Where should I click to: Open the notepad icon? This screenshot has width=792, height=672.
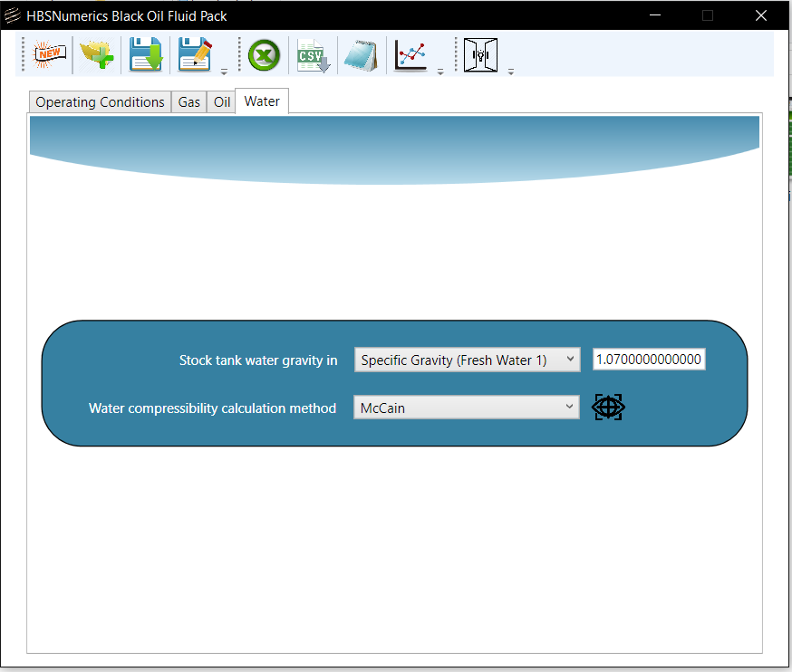[362, 55]
